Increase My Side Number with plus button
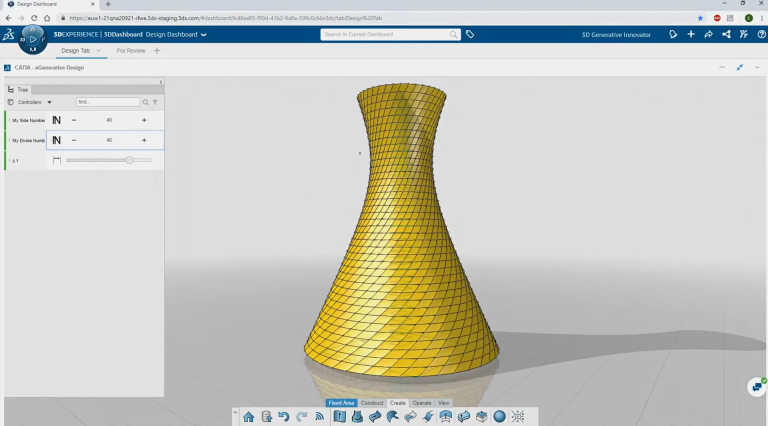Viewport: 768px width, 426px height. (144, 120)
